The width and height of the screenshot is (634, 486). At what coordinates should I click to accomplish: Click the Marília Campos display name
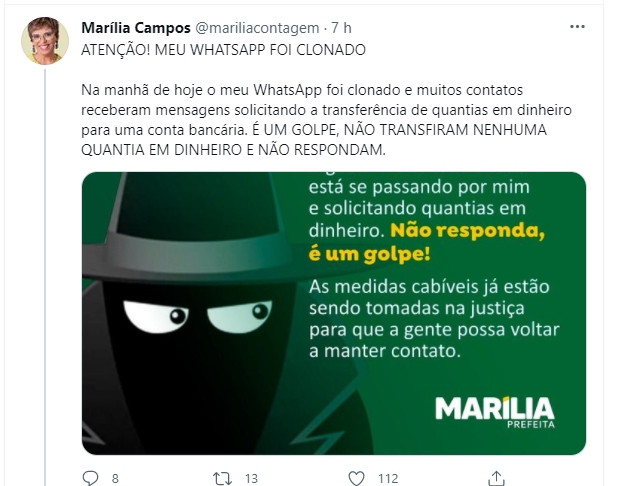tap(136, 28)
